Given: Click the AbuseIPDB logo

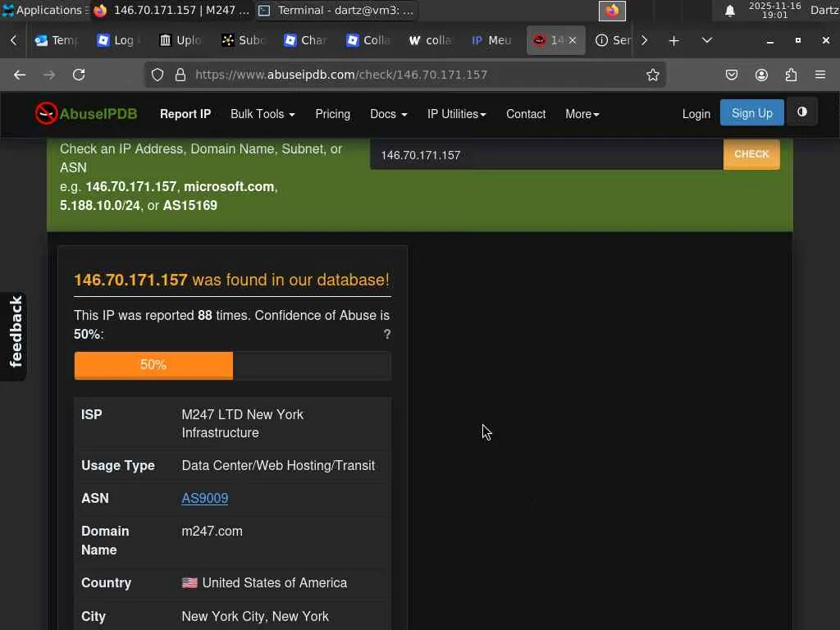Looking at the screenshot, I should pyautogui.click(x=86, y=113).
